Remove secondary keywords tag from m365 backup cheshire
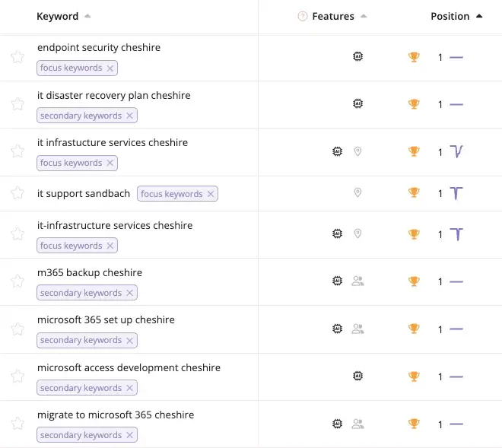Image resolution: width=502 pixels, height=448 pixels. tap(129, 293)
